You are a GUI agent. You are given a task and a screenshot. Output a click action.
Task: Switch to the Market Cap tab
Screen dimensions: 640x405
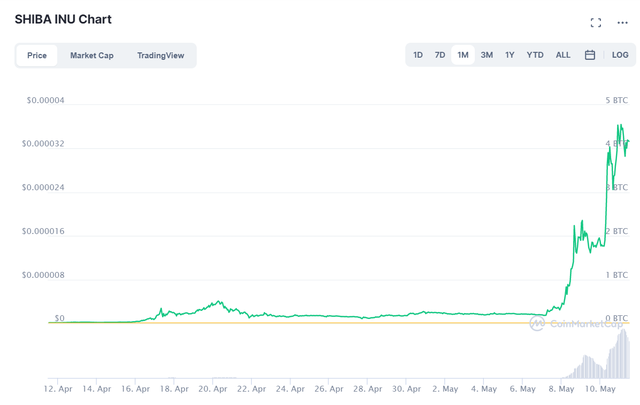pyautogui.click(x=91, y=55)
